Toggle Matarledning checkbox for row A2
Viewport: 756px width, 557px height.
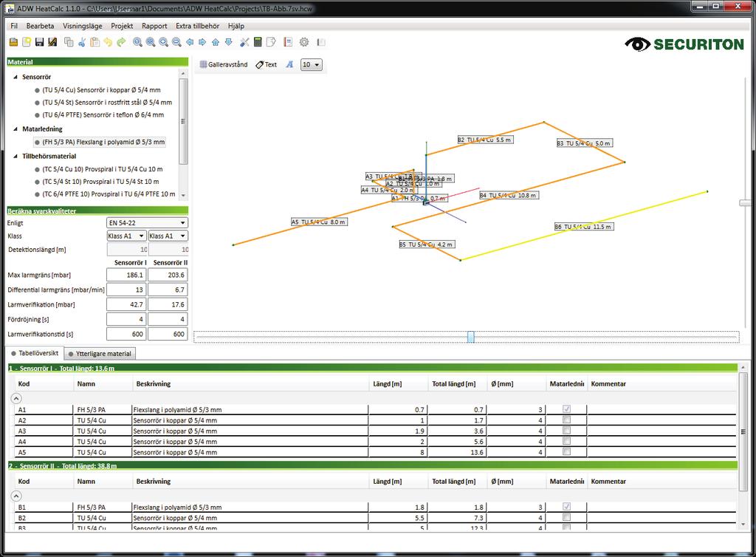coord(566,420)
